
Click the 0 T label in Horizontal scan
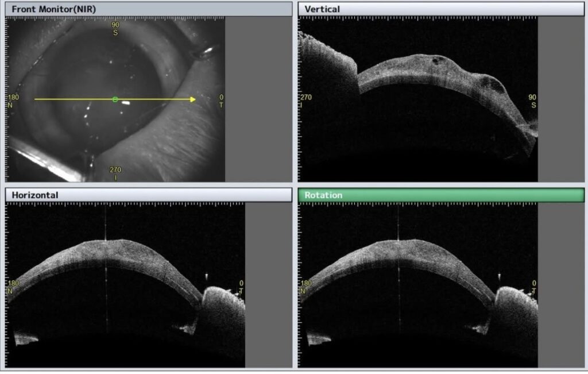pos(241,287)
